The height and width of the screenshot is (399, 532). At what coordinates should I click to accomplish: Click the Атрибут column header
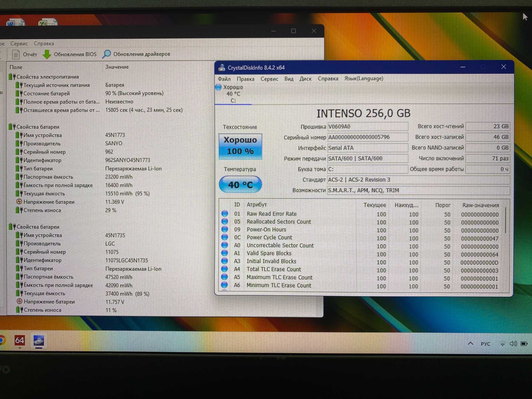coord(257,205)
